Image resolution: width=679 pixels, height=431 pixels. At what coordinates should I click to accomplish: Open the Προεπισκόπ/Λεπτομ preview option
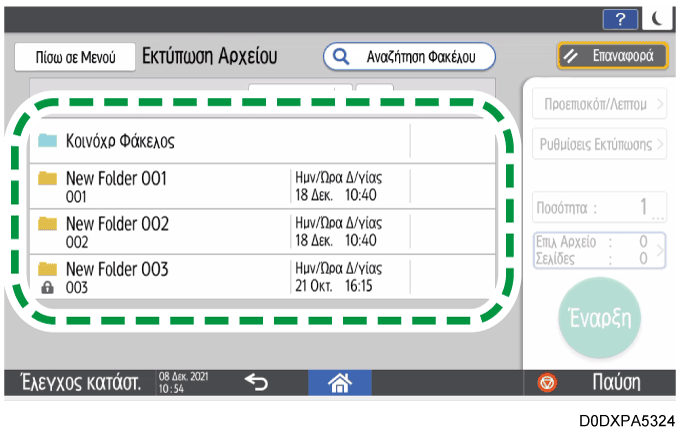pyautogui.click(x=599, y=103)
